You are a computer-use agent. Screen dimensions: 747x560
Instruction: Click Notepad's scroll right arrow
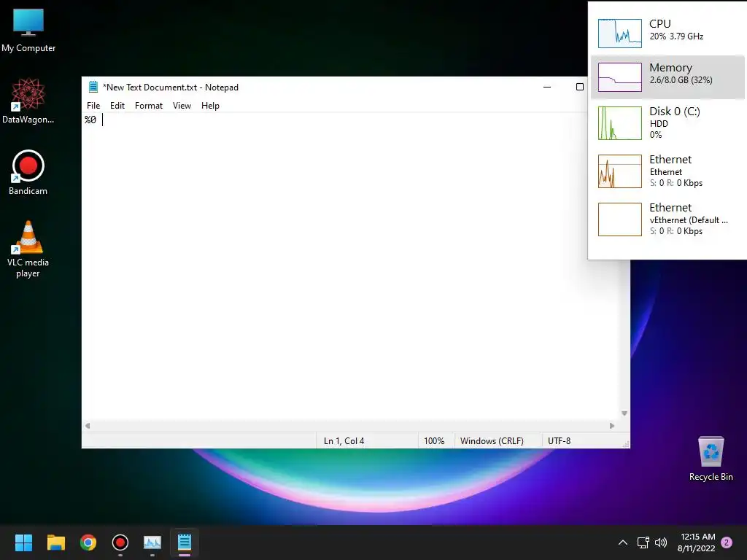click(612, 426)
